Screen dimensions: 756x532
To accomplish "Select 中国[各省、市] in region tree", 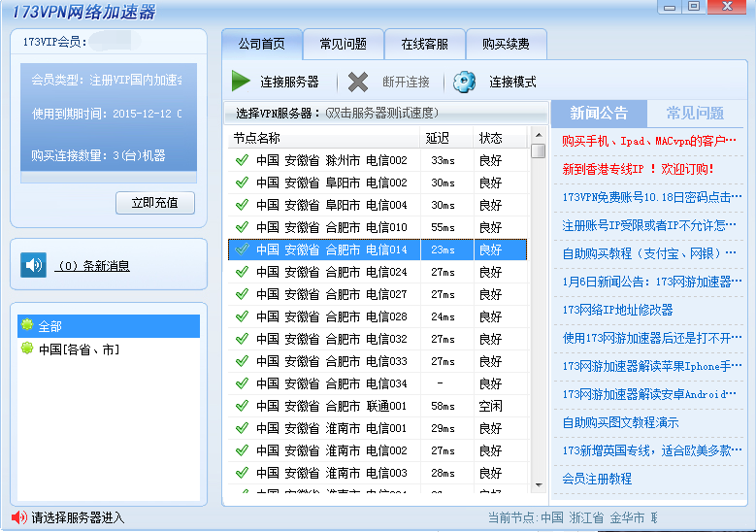I will pos(109,349).
